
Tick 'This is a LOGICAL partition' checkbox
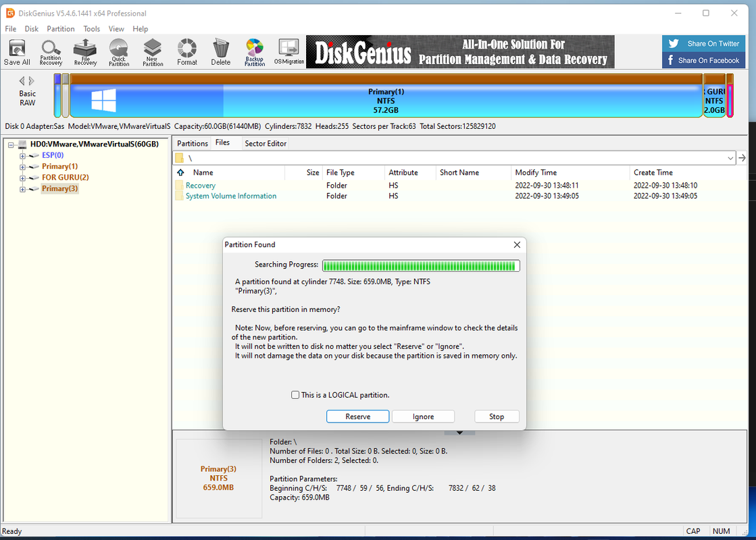[x=295, y=395]
